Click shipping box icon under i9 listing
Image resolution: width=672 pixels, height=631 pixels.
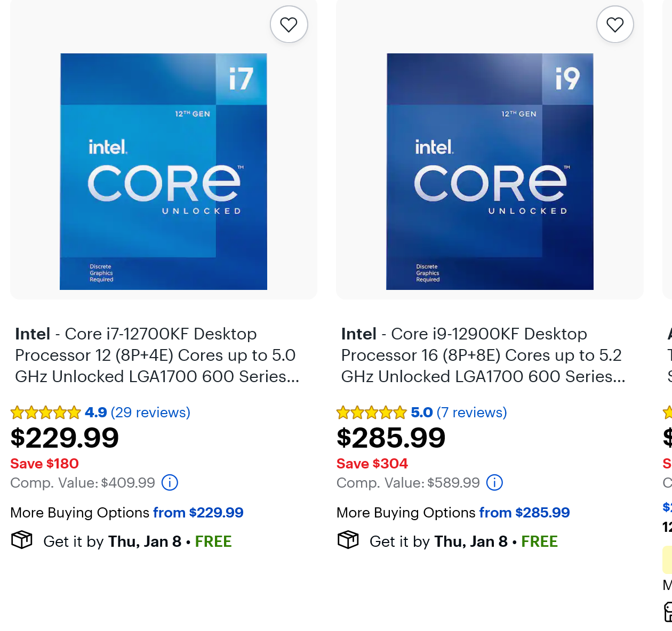tap(348, 540)
